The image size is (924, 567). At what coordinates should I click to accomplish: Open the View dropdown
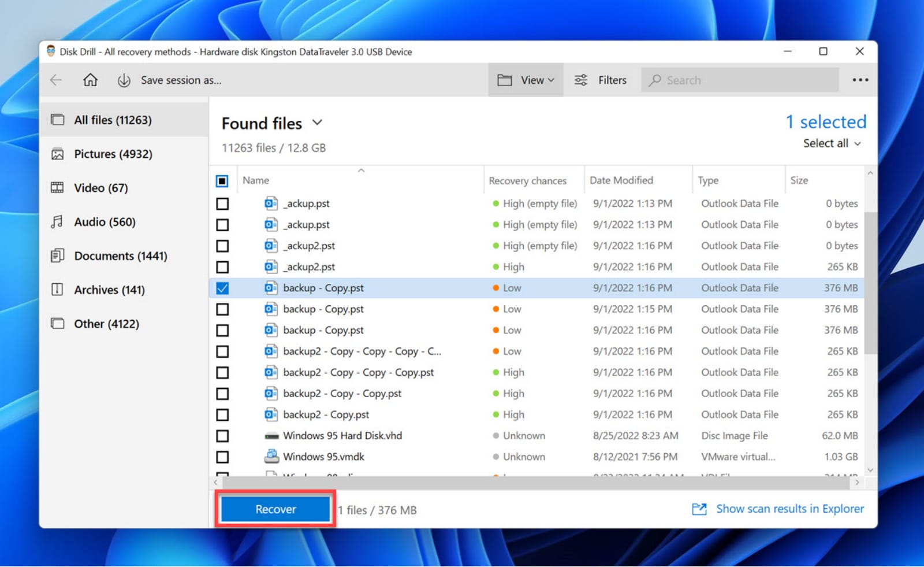526,80
